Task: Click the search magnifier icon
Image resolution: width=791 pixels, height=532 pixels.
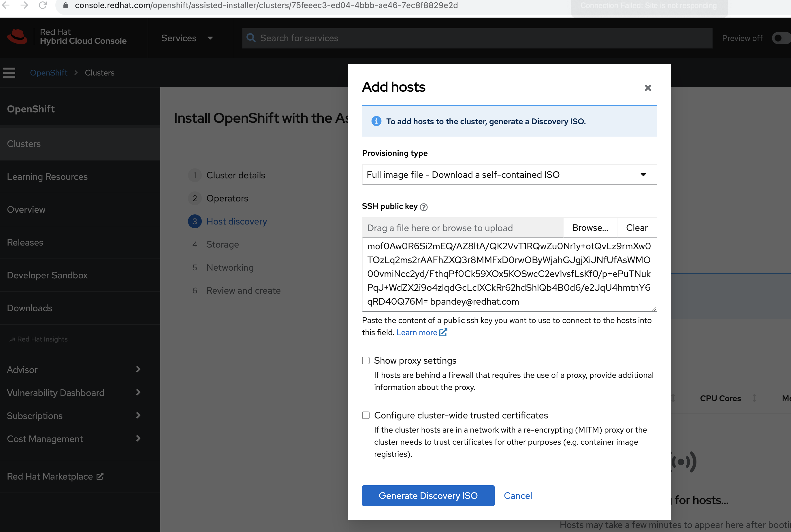Action: tap(251, 38)
